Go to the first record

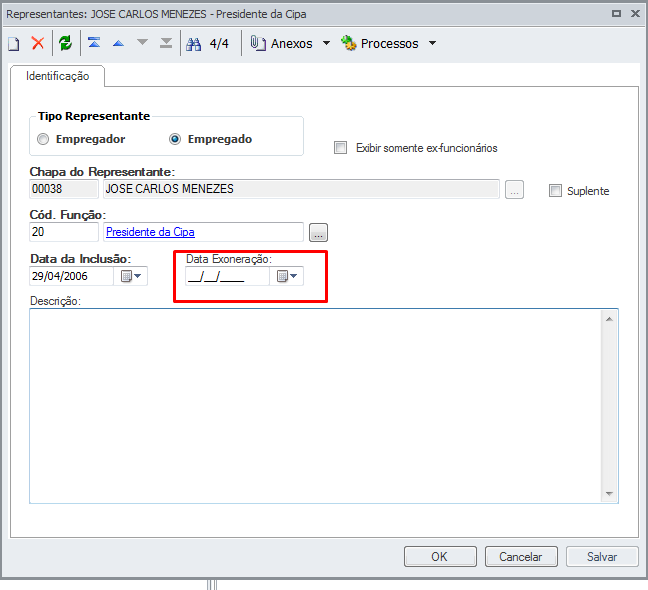[94, 43]
